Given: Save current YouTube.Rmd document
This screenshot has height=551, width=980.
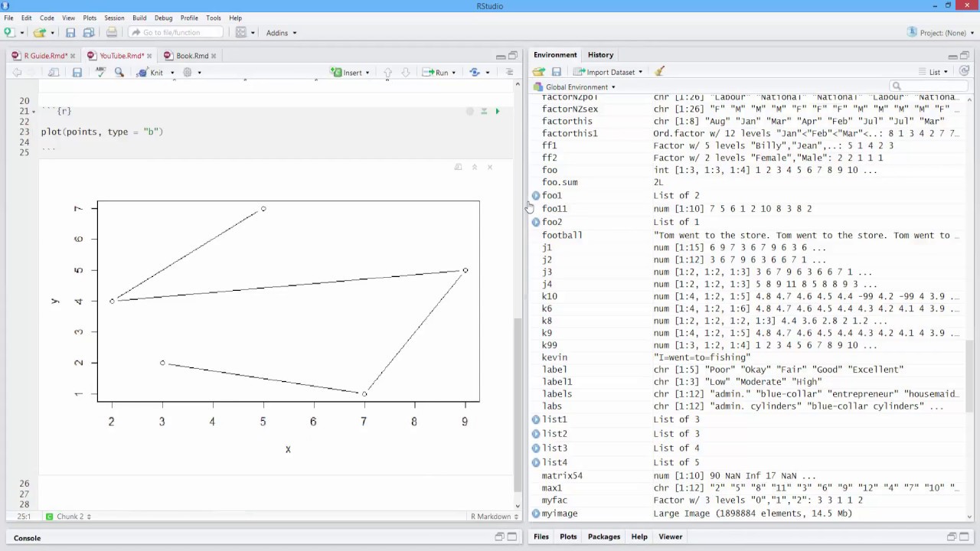Looking at the screenshot, I should pos(77,72).
